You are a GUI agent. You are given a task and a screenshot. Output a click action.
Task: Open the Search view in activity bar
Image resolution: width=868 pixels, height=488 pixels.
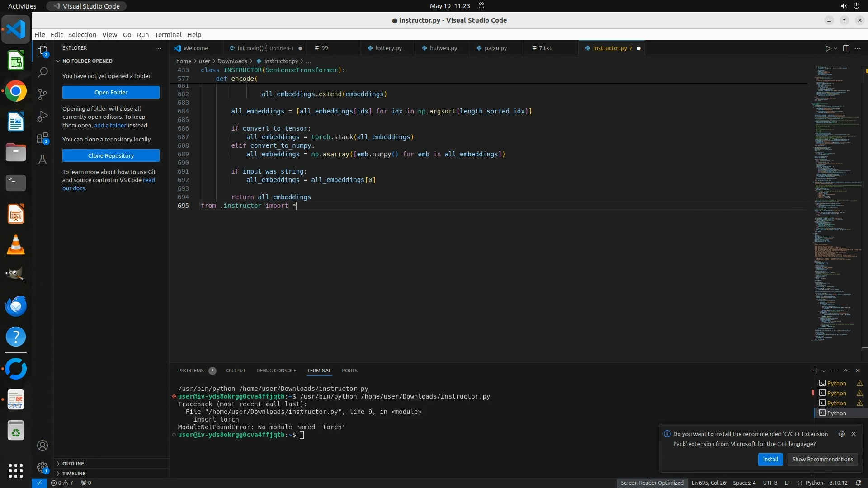tap(42, 72)
